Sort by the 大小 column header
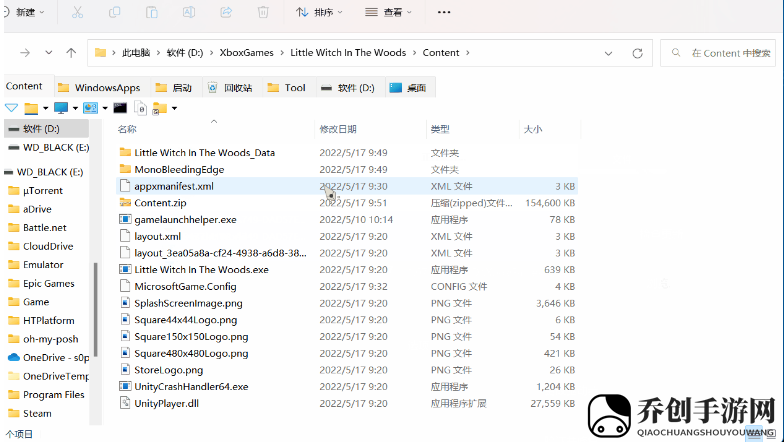 532,129
